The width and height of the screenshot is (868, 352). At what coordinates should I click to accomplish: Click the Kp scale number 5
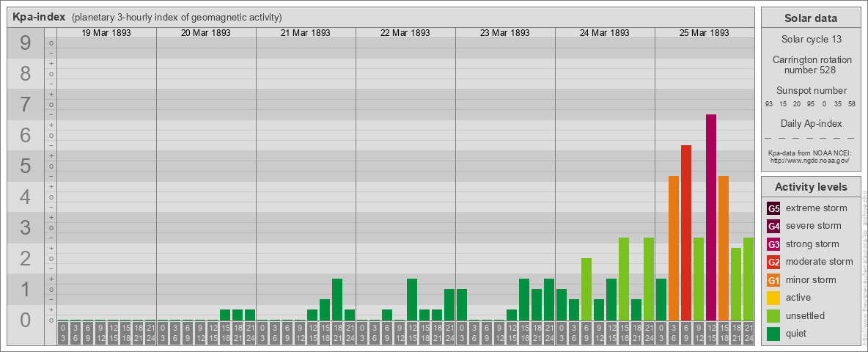pyautogui.click(x=25, y=166)
